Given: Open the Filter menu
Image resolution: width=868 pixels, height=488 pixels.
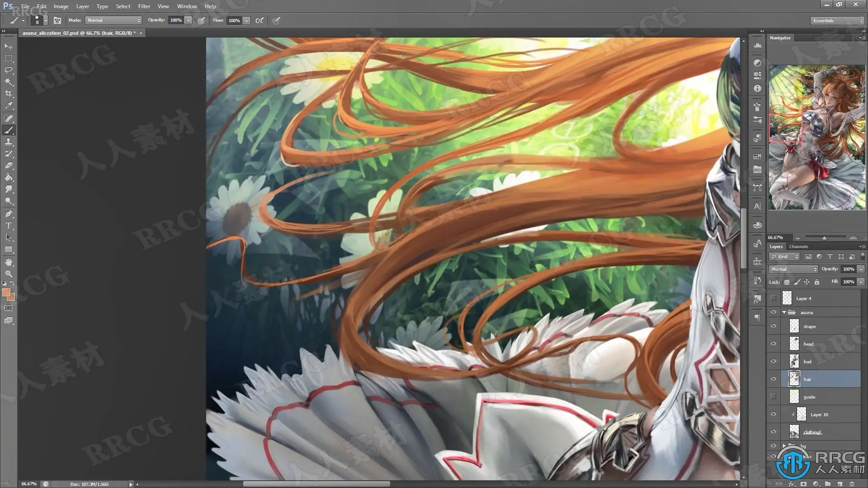Looking at the screenshot, I should click(x=144, y=6).
